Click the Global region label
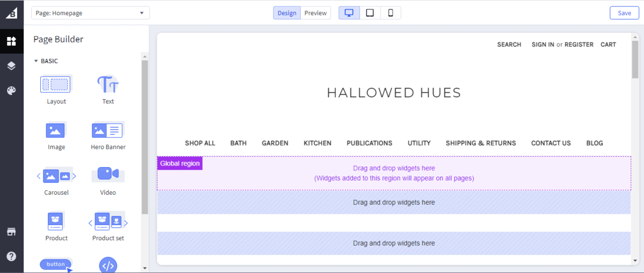Screen dimensions: 644x273 [x=180, y=163]
